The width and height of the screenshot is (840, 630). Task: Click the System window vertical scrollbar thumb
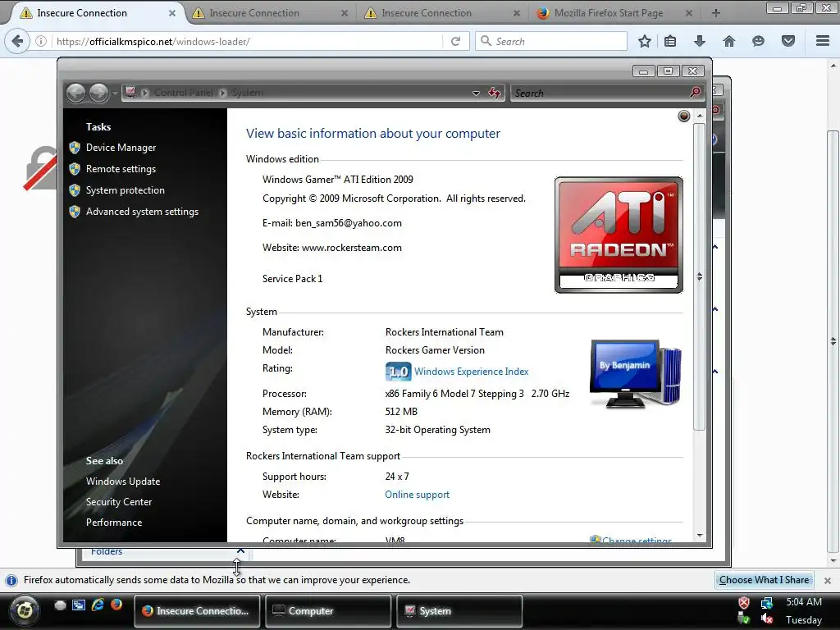point(699,277)
